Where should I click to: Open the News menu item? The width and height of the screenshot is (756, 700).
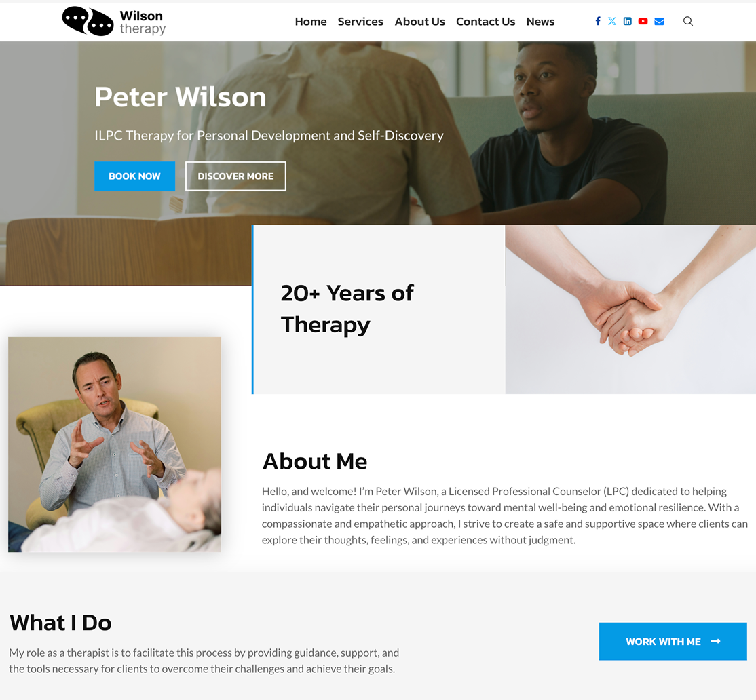(540, 22)
